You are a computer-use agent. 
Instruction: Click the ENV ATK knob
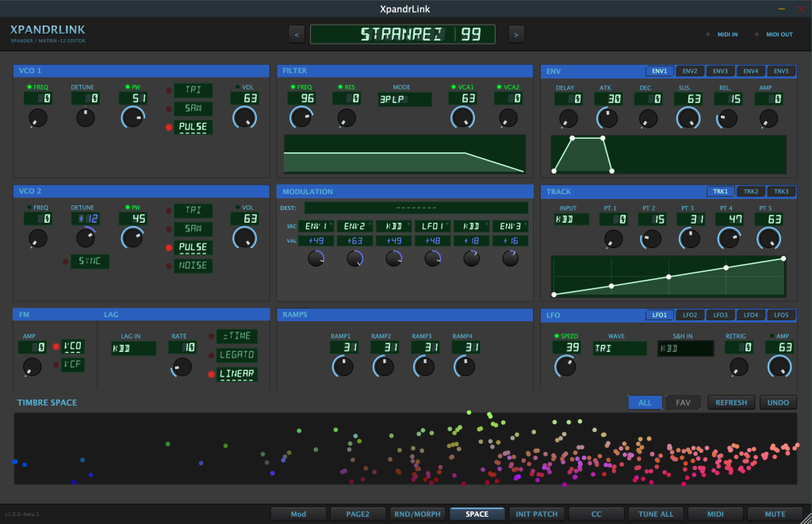tap(607, 119)
